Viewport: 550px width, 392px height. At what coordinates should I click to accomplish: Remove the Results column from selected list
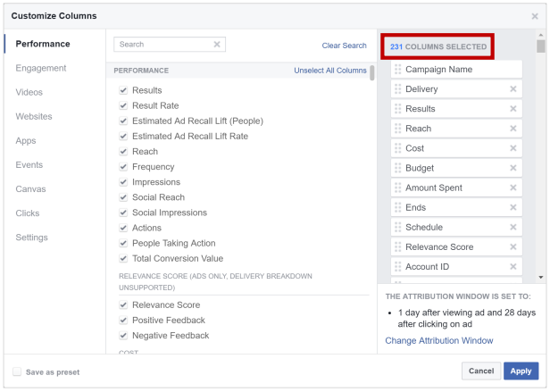513,109
